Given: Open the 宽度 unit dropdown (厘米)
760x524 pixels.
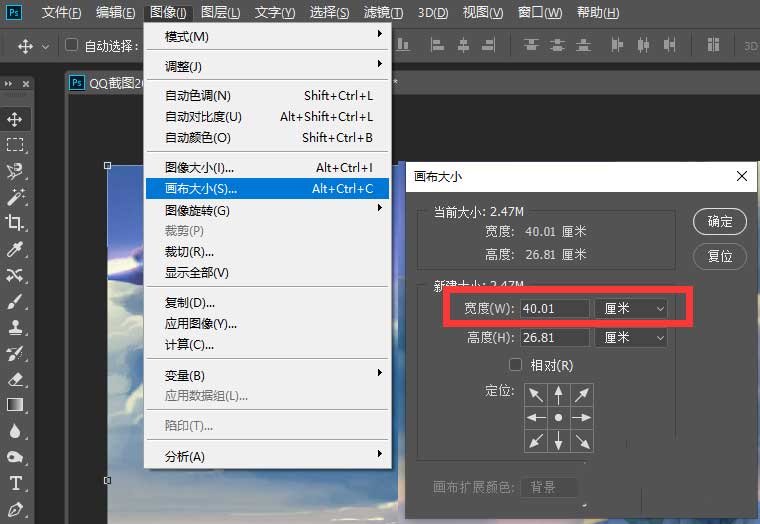Looking at the screenshot, I should [x=631, y=308].
